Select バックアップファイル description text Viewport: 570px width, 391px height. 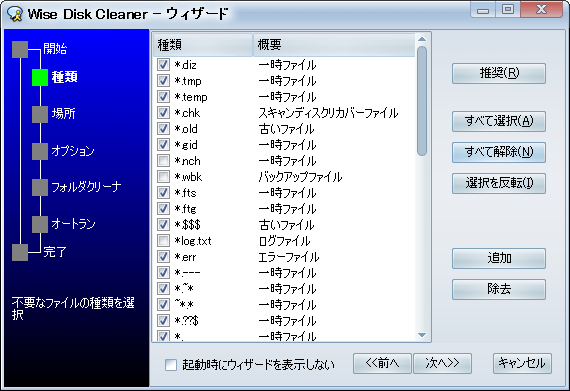pos(300,177)
